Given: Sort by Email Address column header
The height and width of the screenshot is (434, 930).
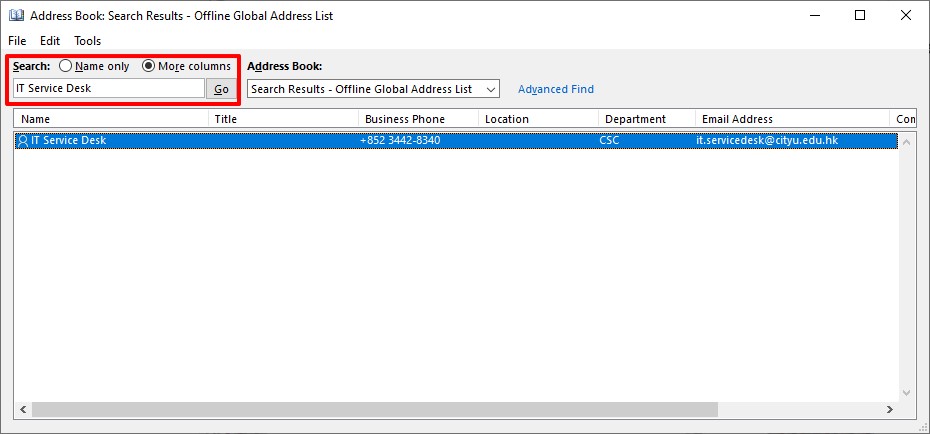Looking at the screenshot, I should [791, 119].
